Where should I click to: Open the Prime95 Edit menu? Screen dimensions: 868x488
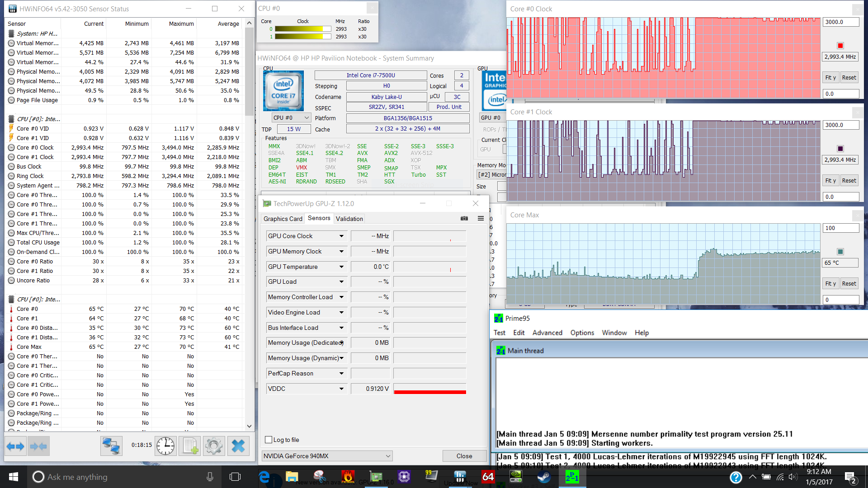pyautogui.click(x=519, y=333)
